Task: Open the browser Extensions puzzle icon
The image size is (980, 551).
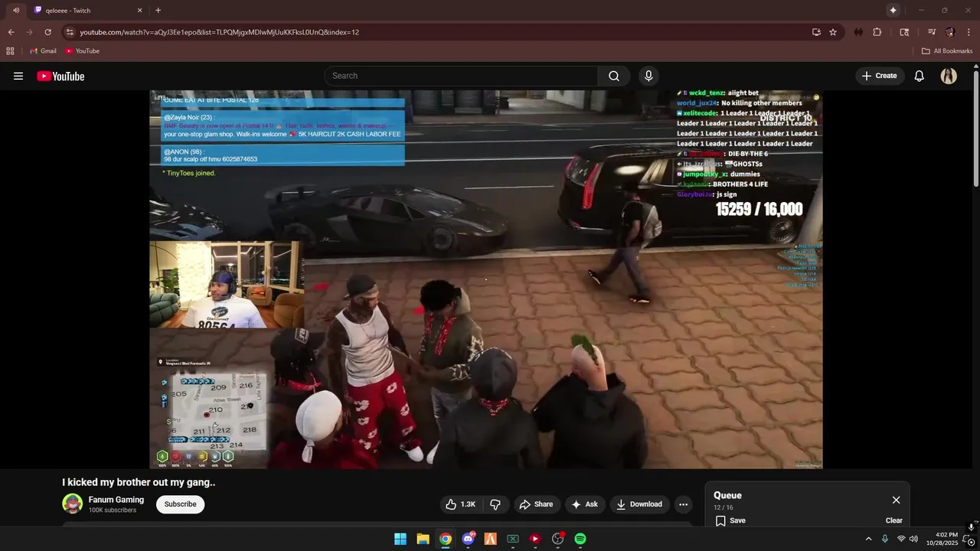Action: 877,32
